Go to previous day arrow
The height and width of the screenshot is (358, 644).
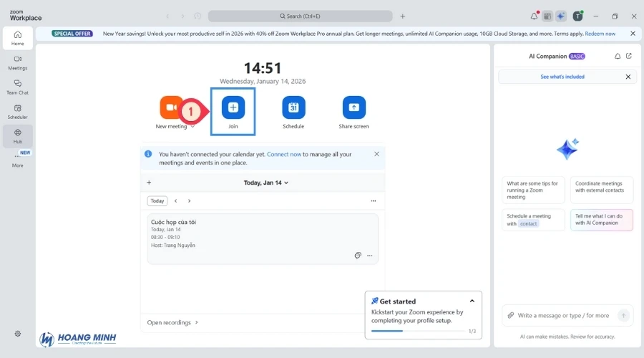[x=176, y=201]
